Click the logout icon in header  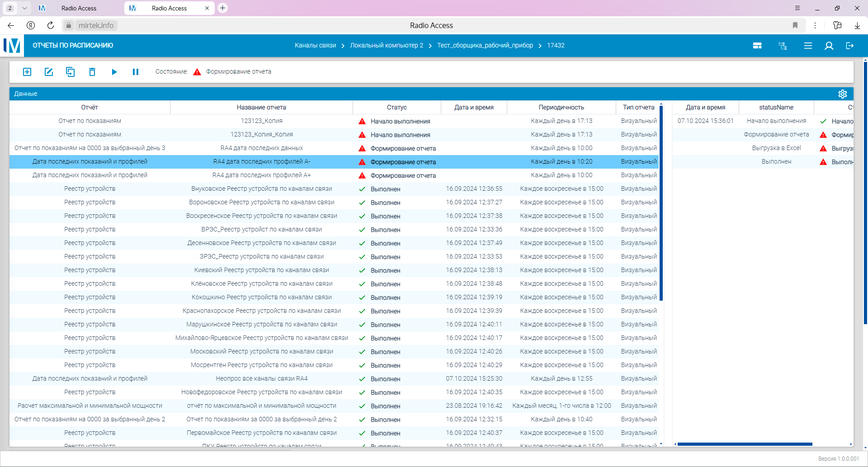point(849,46)
